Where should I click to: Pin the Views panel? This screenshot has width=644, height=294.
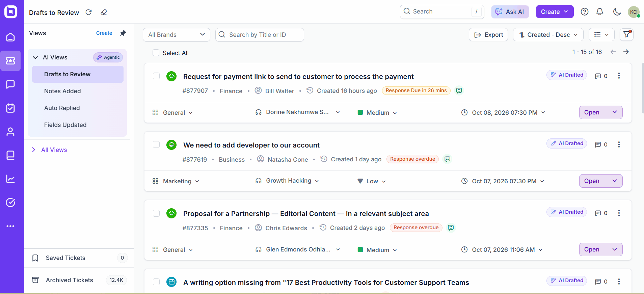click(x=123, y=33)
